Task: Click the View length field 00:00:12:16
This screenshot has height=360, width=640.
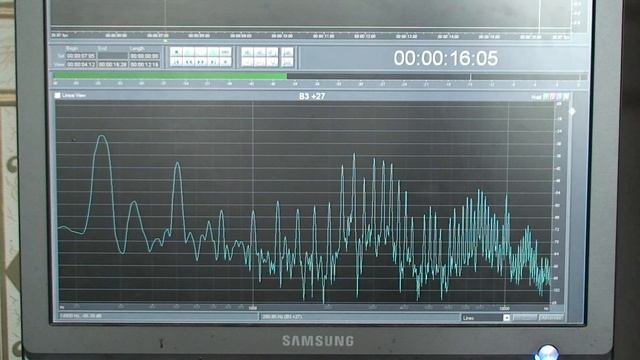Action: click(x=144, y=64)
